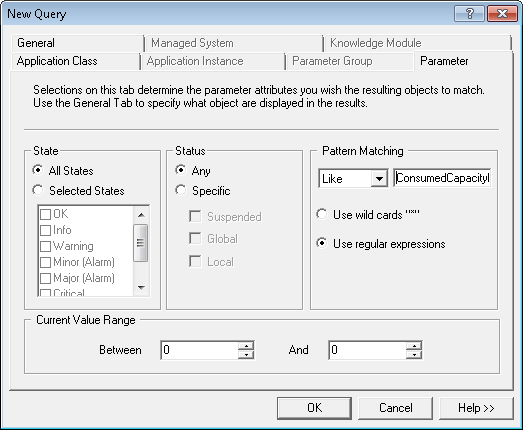Toggle the Global checkbox
523x430 pixels.
[x=195, y=239]
